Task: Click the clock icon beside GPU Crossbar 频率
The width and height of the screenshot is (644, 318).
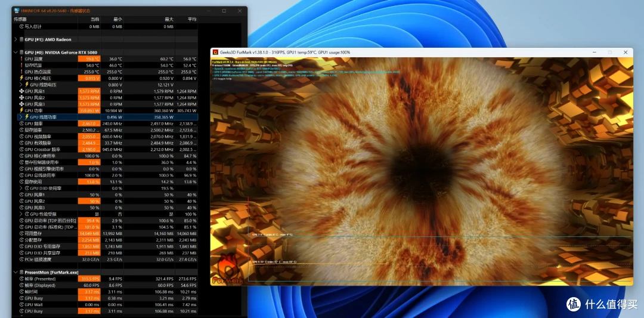Action: click(21, 150)
